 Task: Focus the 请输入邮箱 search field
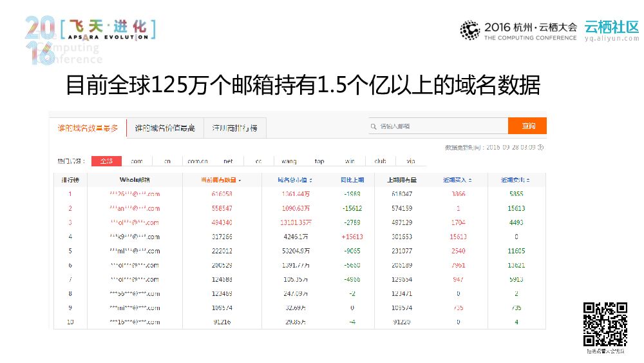pos(438,126)
